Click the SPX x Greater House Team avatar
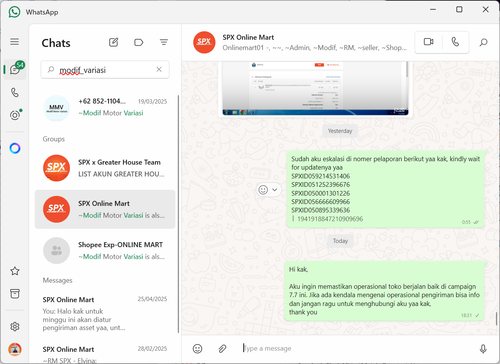Image resolution: width=500 pixels, height=364 pixels. pos(56,168)
